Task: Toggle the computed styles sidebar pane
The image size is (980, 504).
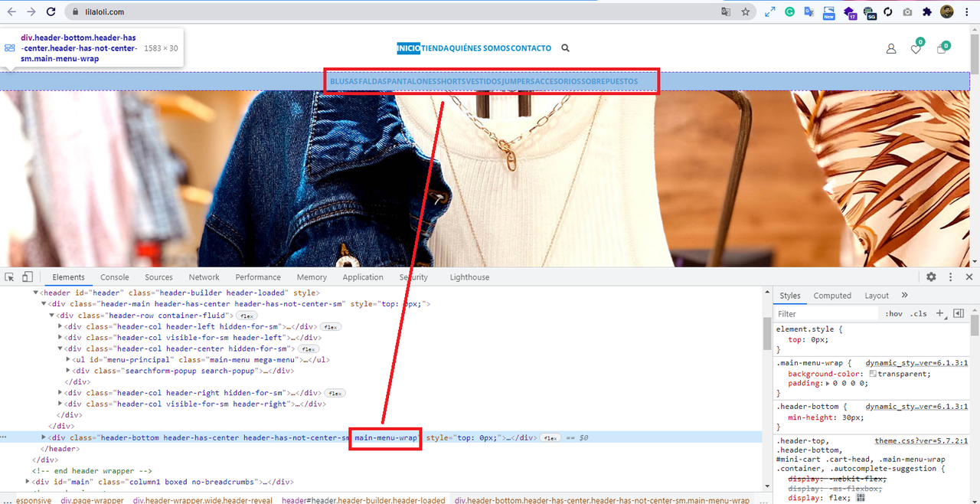Action: click(958, 313)
